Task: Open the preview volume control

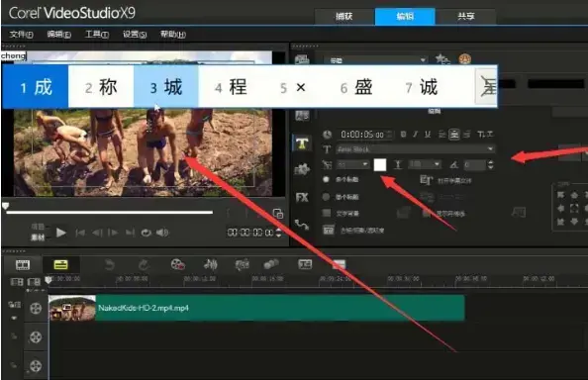Action: click(162, 233)
